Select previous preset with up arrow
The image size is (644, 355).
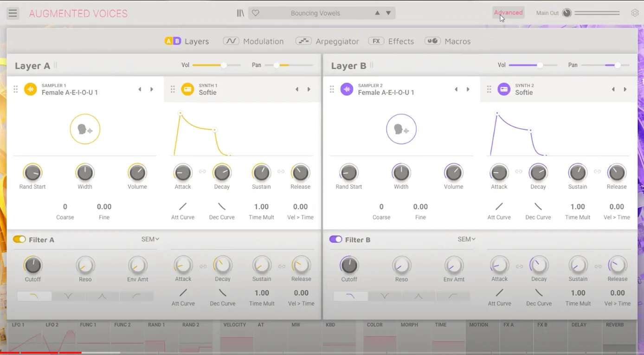377,13
